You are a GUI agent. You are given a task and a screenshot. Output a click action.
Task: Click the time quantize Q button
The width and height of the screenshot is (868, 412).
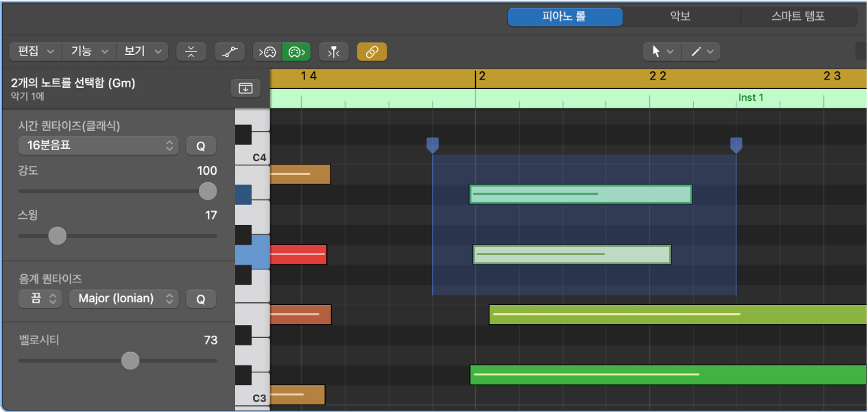click(x=201, y=145)
